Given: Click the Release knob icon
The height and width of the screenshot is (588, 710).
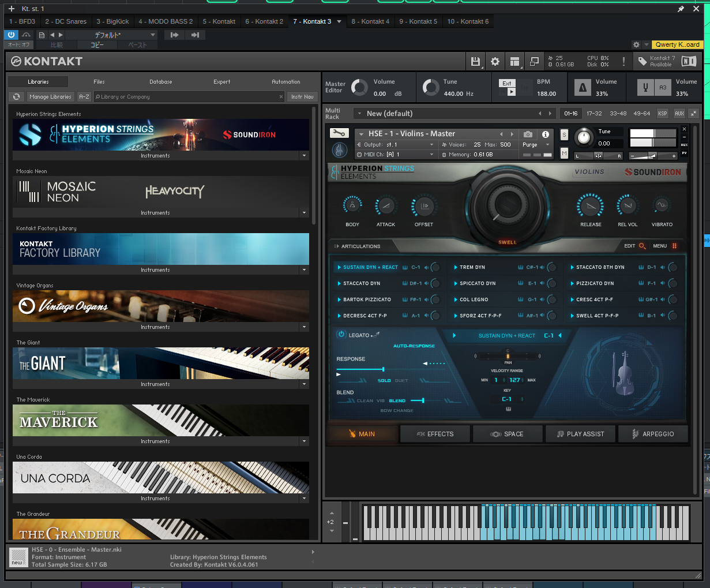Looking at the screenshot, I should [x=591, y=205].
